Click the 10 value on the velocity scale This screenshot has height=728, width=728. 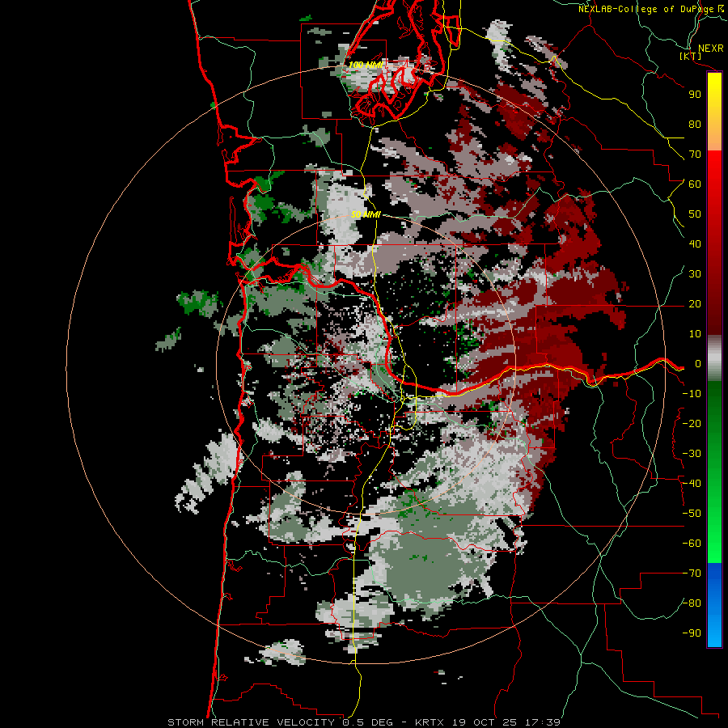tap(695, 334)
